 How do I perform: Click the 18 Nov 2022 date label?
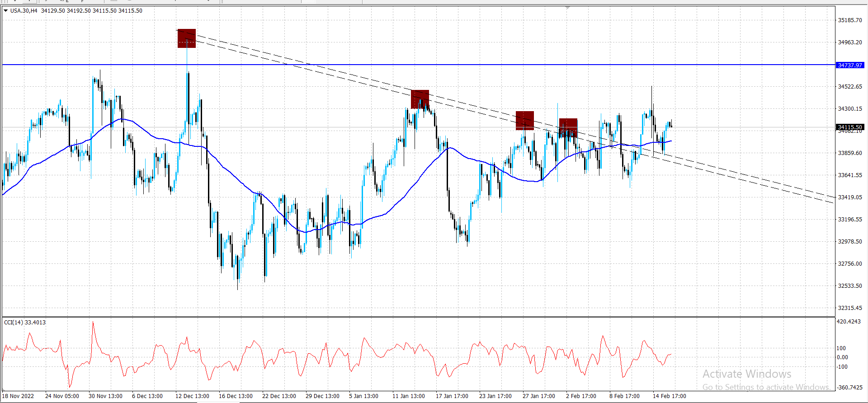point(18,396)
